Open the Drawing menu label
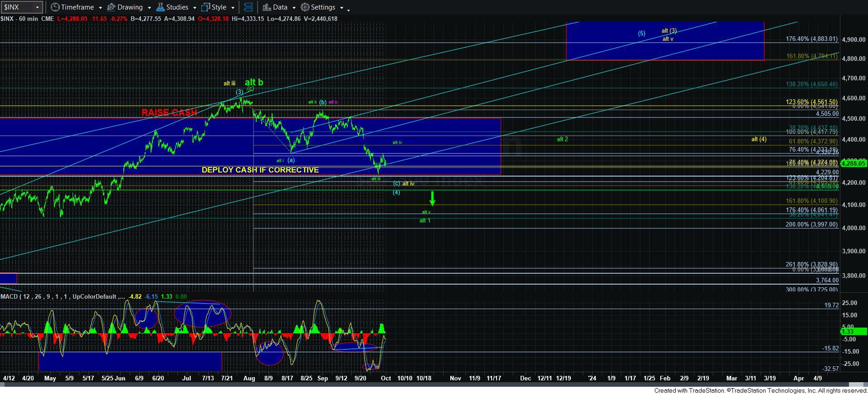The width and height of the screenshot is (868, 394). coord(130,7)
